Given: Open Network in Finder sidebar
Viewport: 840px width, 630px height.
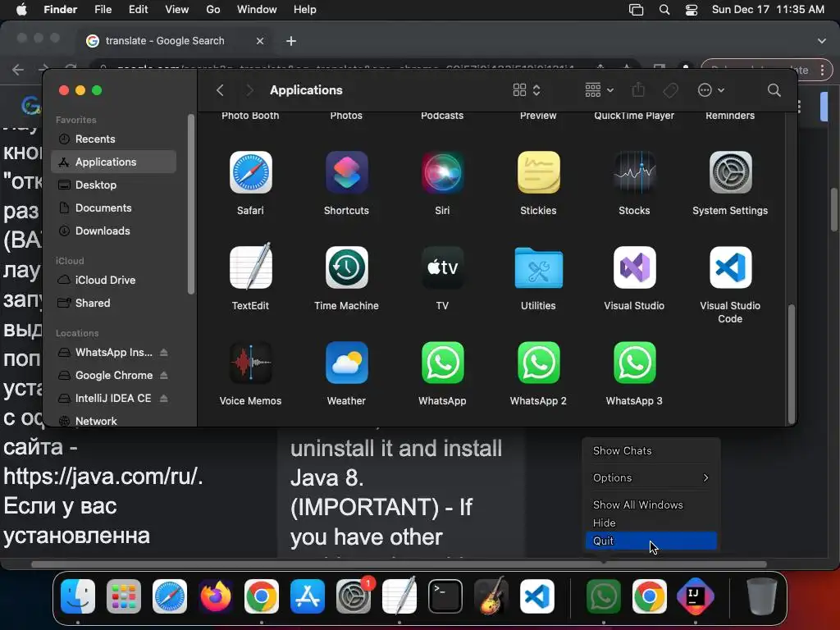Looking at the screenshot, I should (x=113, y=421).
